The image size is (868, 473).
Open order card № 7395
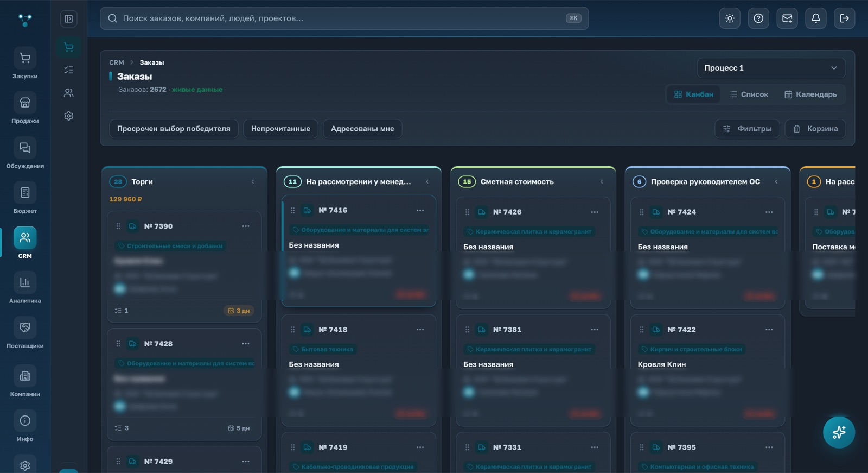point(707,452)
